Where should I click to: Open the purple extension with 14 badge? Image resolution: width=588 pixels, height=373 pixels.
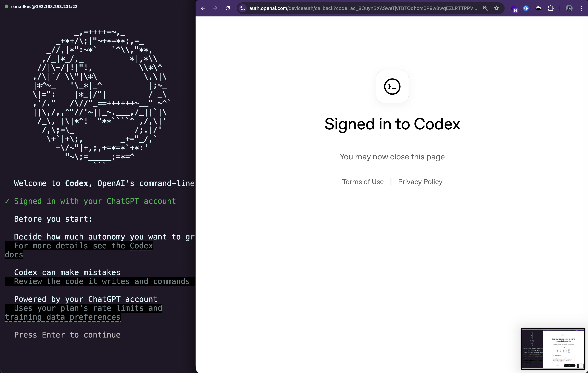point(514,9)
